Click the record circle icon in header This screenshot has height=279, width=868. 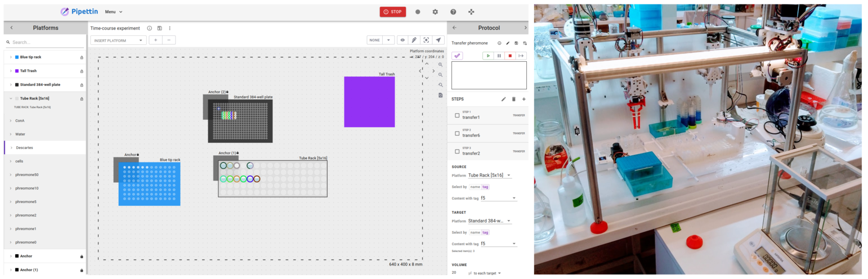[x=418, y=12]
